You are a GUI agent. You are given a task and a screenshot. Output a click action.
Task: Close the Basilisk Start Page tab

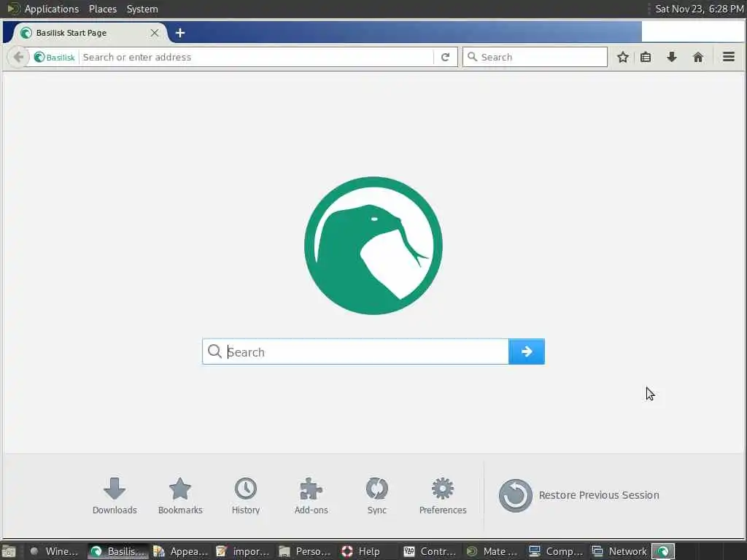[x=155, y=33]
